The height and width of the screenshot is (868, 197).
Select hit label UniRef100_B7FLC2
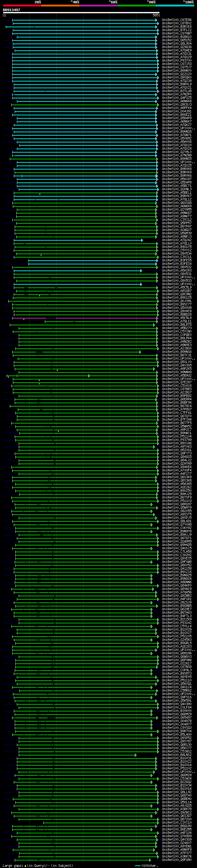(176, 30)
